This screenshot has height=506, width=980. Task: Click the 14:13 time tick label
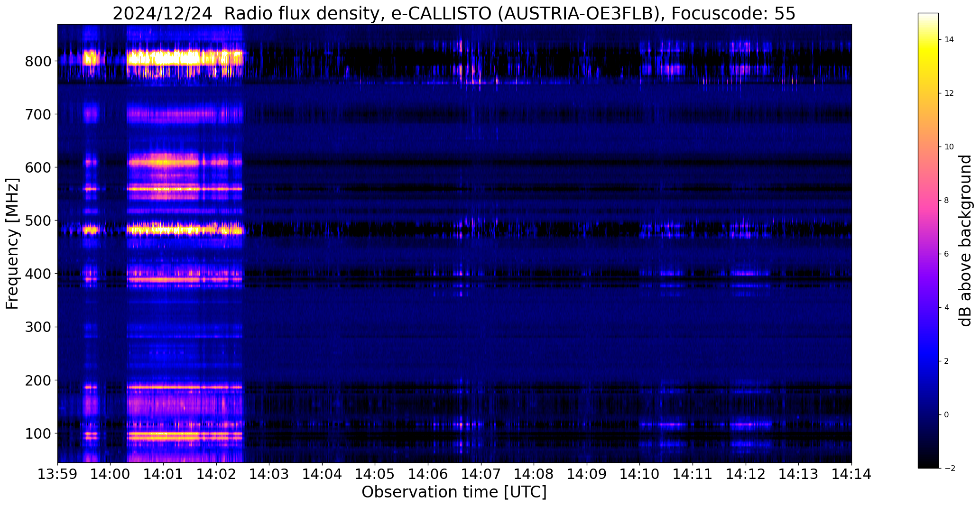pos(799,474)
